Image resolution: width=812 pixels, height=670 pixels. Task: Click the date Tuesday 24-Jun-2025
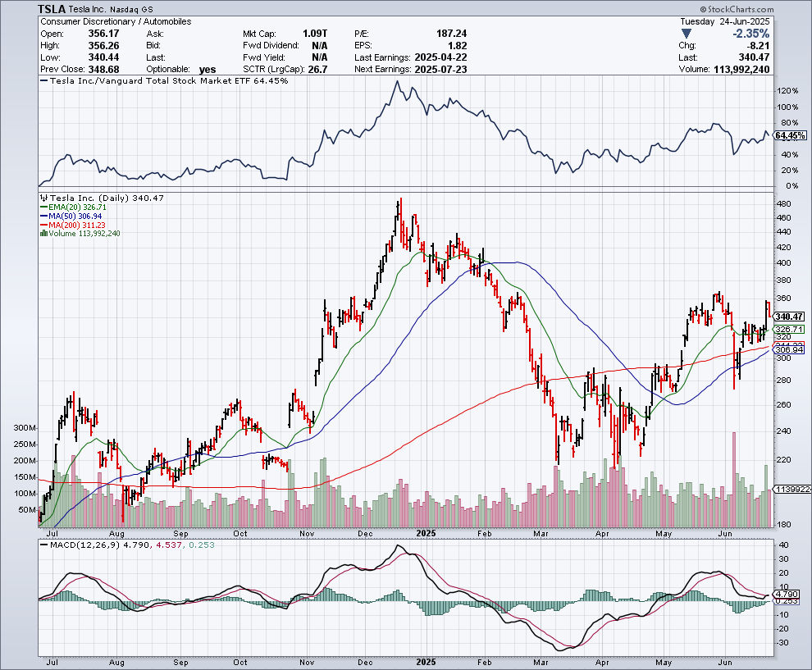[x=725, y=22]
